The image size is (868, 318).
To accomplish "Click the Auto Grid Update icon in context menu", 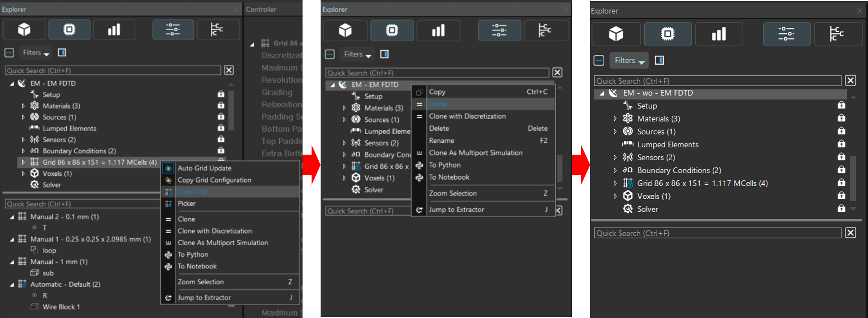I will [168, 168].
